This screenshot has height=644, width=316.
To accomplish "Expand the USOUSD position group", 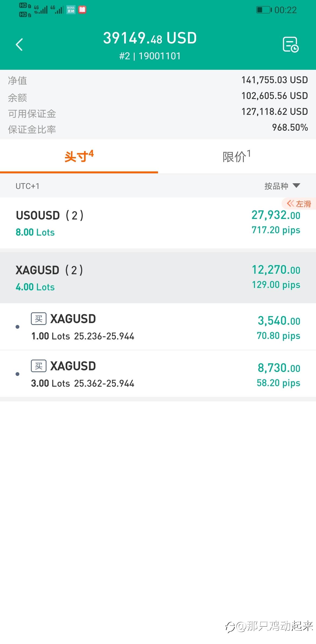I will pos(50,223).
